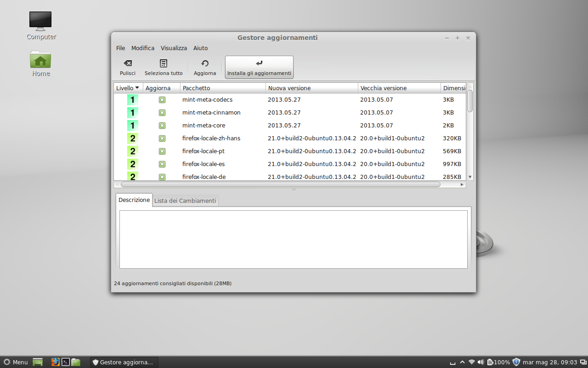Open the Computer desktop icon
The width and height of the screenshot is (588, 368).
(x=41, y=26)
